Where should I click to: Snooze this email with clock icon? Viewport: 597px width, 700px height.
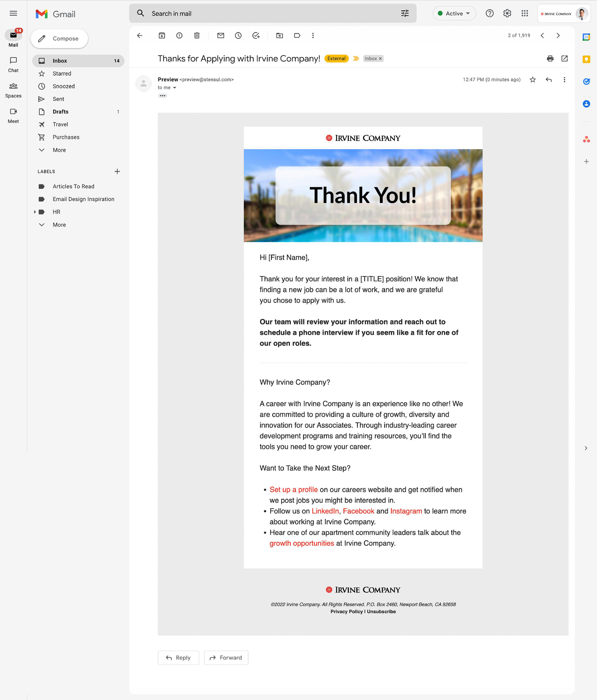click(238, 35)
